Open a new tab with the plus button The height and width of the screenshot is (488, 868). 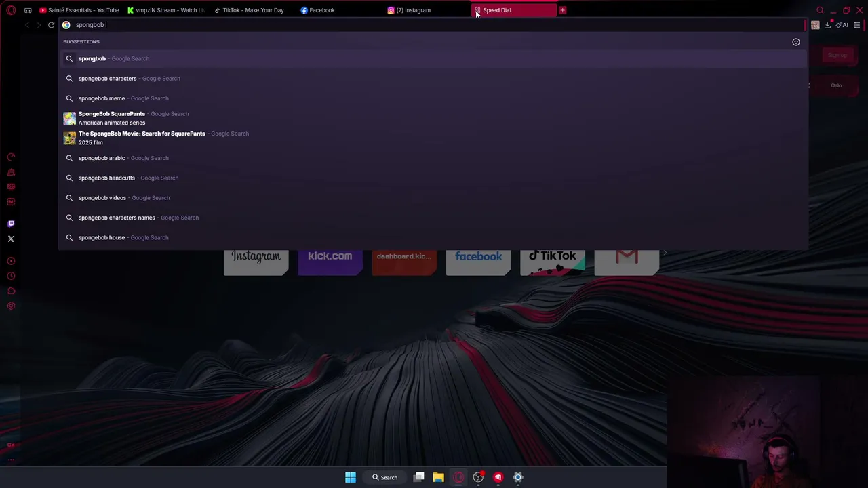(562, 10)
